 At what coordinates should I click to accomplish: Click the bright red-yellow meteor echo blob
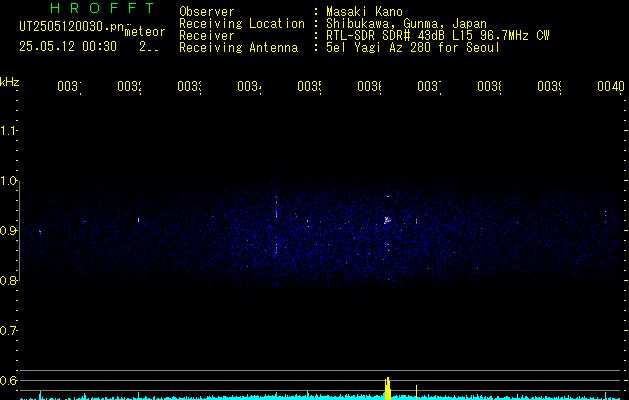[x=387, y=220]
